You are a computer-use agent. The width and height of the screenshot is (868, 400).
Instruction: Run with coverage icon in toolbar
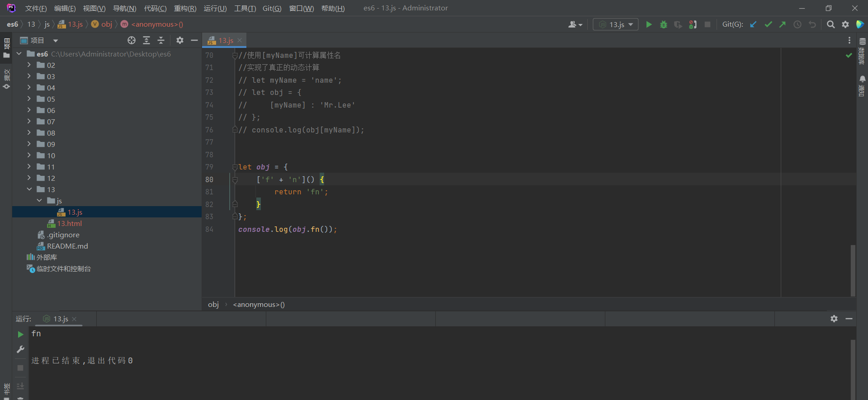(678, 24)
